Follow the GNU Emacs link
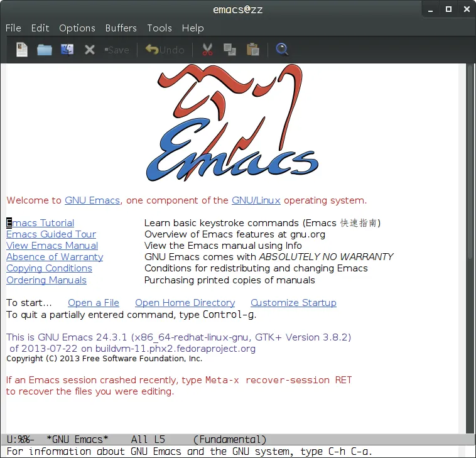 92,200
